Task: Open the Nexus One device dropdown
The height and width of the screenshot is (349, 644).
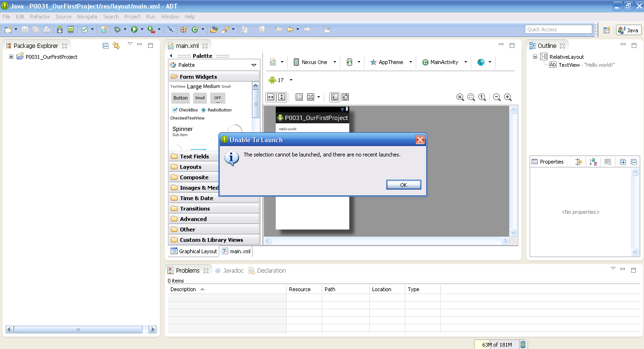Action: point(335,62)
